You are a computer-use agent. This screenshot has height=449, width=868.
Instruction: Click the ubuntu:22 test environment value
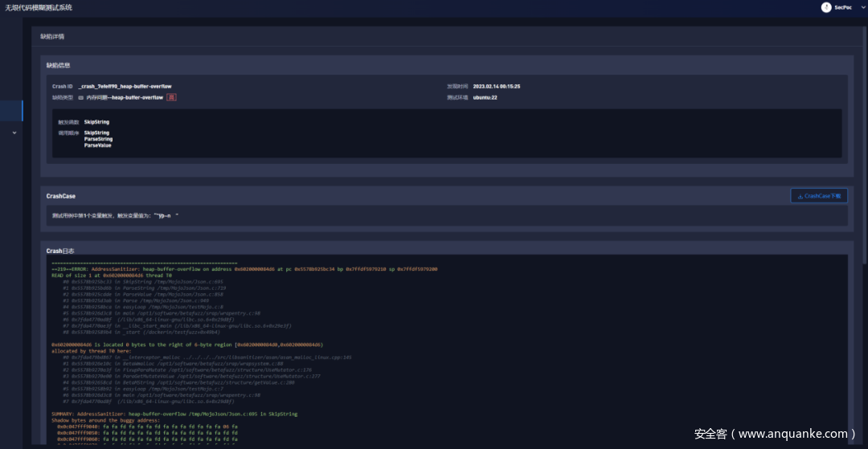[x=485, y=97]
